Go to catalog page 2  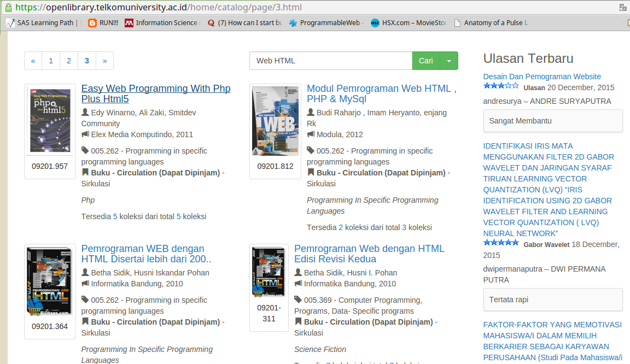69,61
